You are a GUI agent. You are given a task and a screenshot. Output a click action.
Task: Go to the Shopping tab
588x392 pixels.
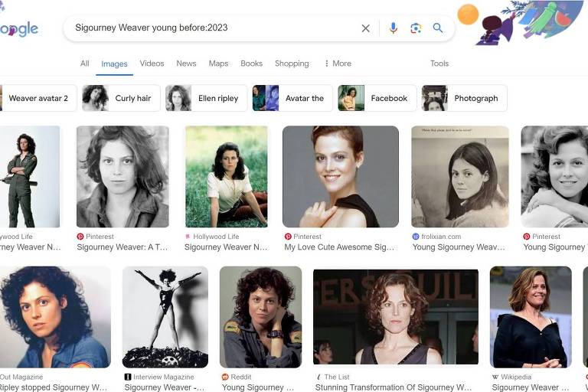292,64
